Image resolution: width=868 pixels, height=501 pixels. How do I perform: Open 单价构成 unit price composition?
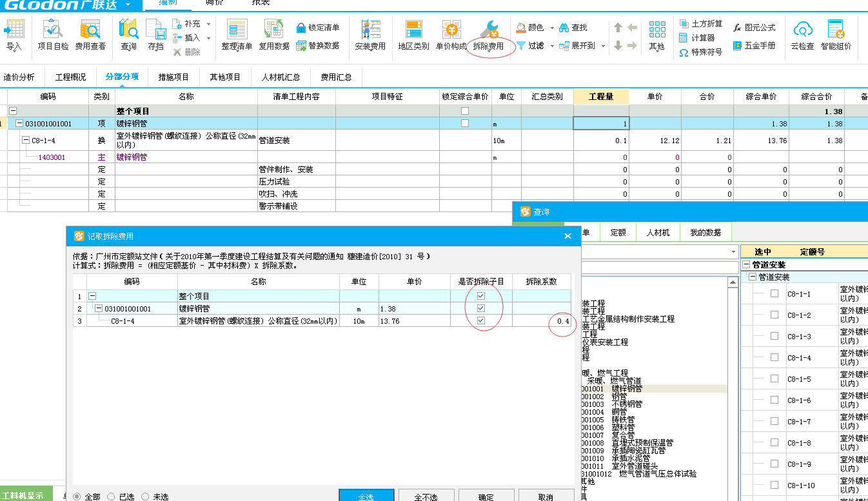point(451,35)
